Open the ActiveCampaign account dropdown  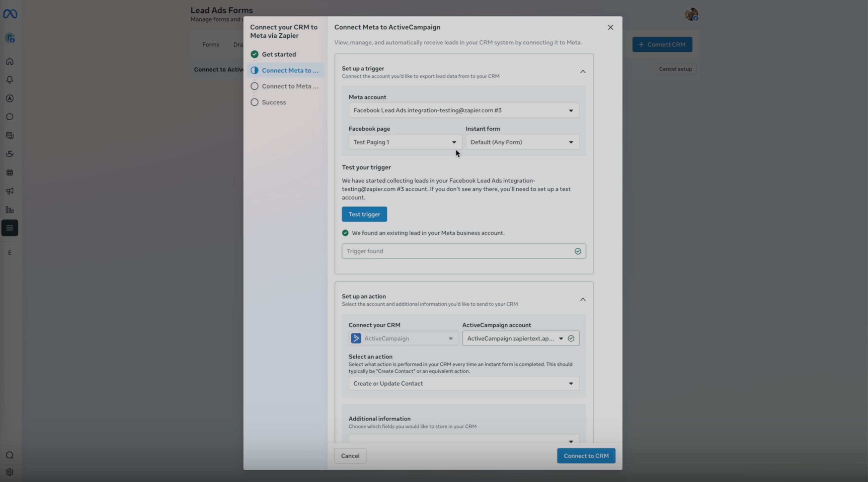click(x=521, y=338)
